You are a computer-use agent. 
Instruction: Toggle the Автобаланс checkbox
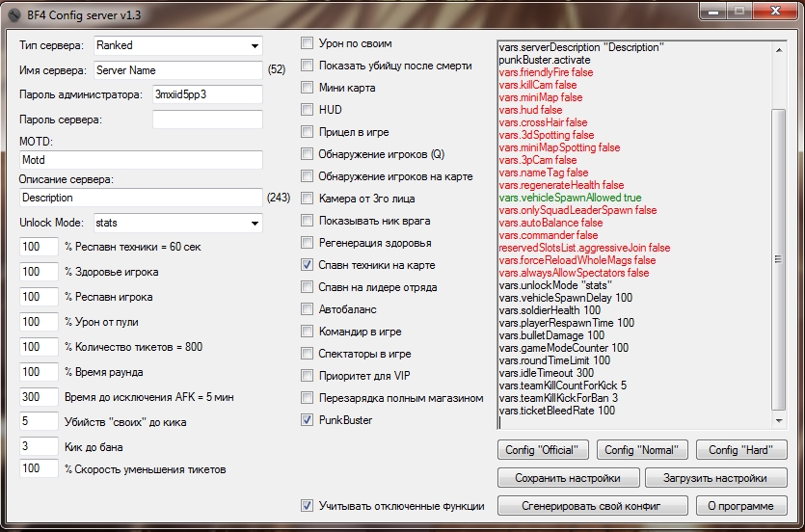307,308
